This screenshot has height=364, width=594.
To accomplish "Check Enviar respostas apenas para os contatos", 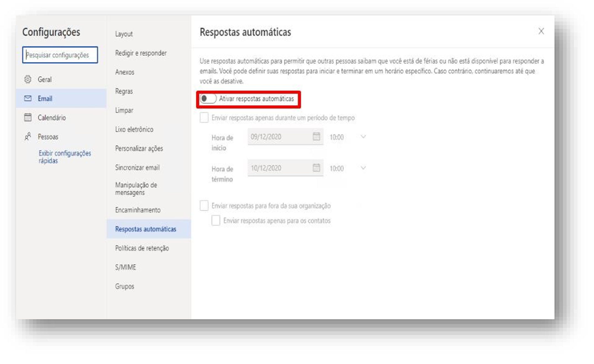I will [216, 221].
